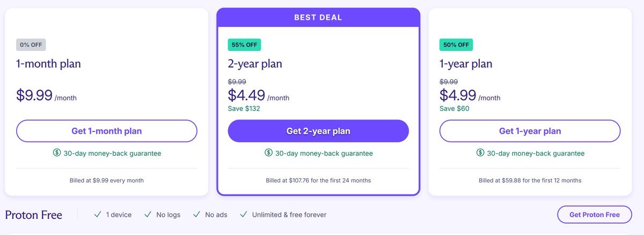
Task: Click the Get 1-month plan button
Action: (107, 131)
